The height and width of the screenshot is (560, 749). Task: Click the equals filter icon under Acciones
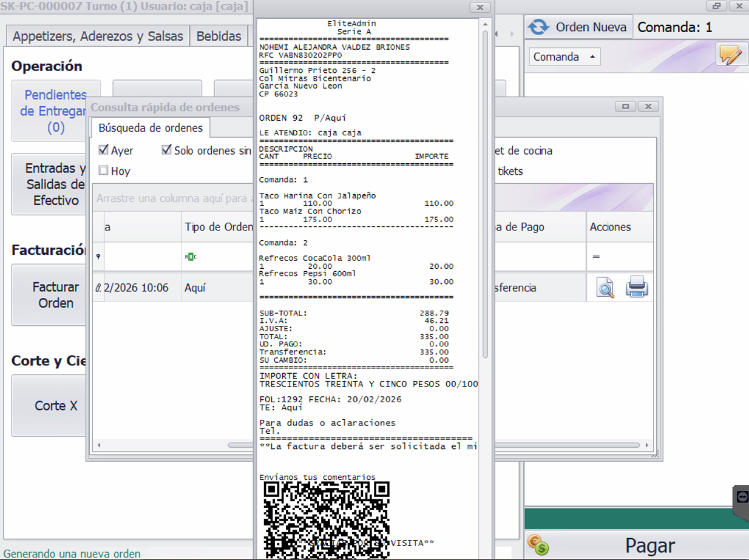(596, 257)
